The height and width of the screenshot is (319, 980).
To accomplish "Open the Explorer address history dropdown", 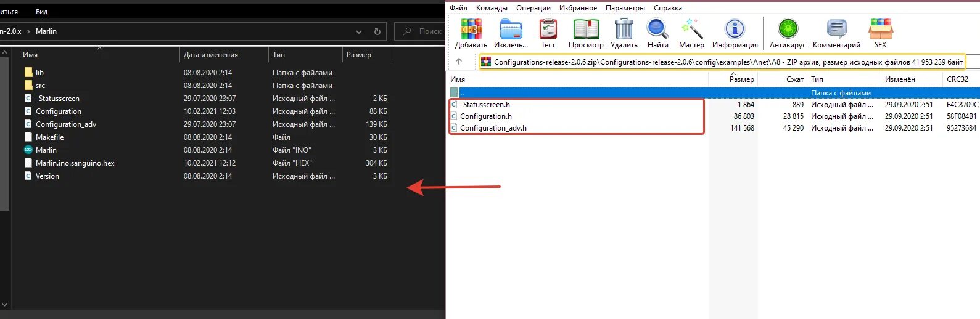I will (359, 31).
